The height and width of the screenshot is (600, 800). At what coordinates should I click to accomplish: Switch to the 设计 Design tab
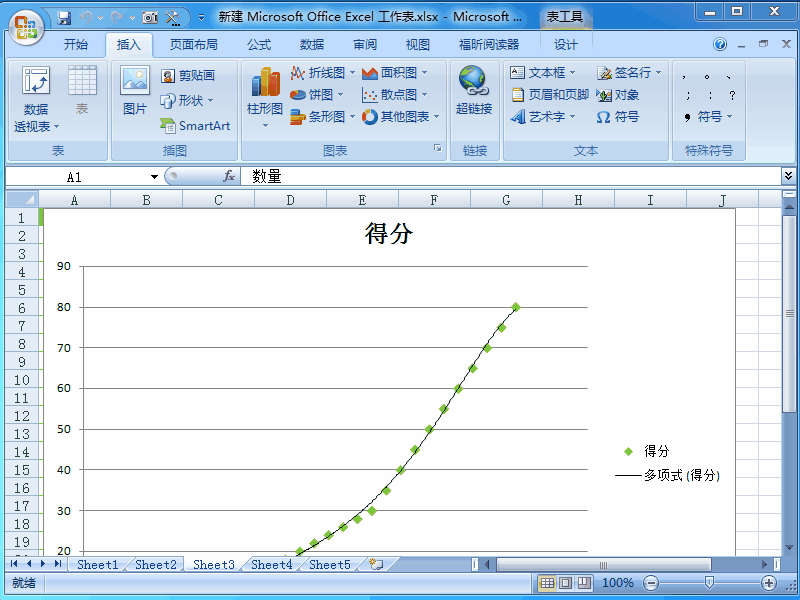(x=565, y=44)
